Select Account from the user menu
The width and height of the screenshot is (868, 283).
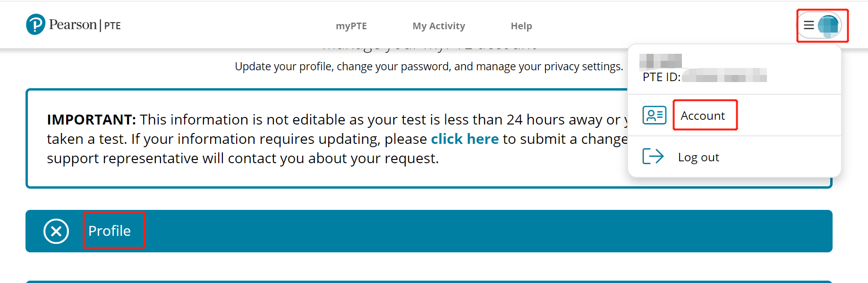[x=703, y=116]
